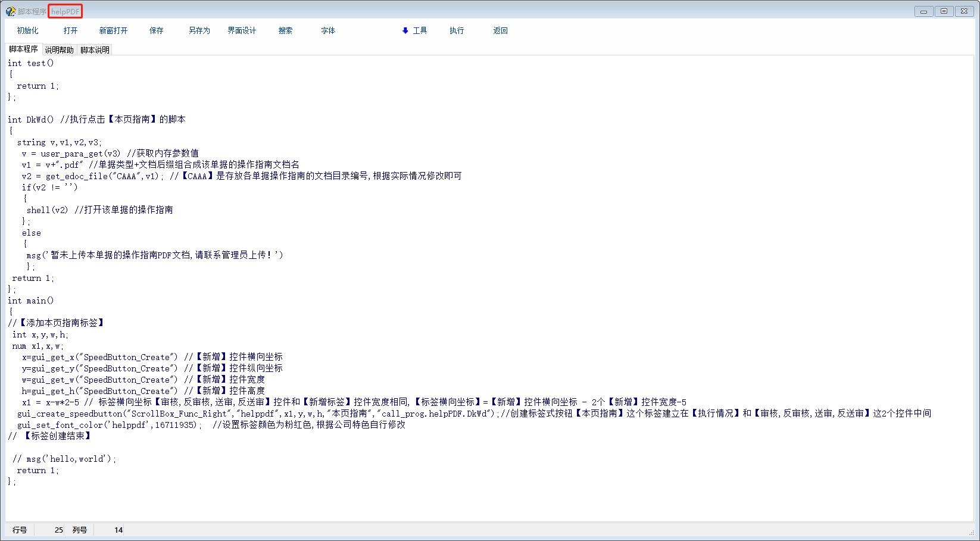
Task: Open the 字体 font settings
Action: coord(328,30)
